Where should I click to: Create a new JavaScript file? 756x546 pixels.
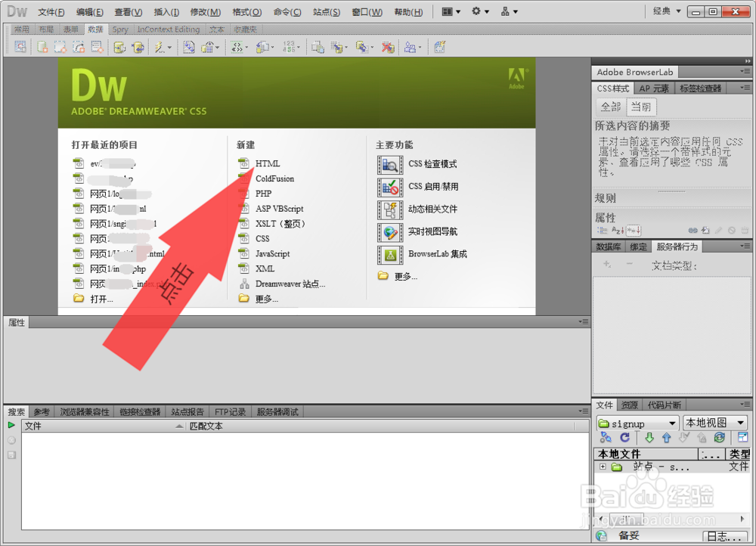coord(272,253)
